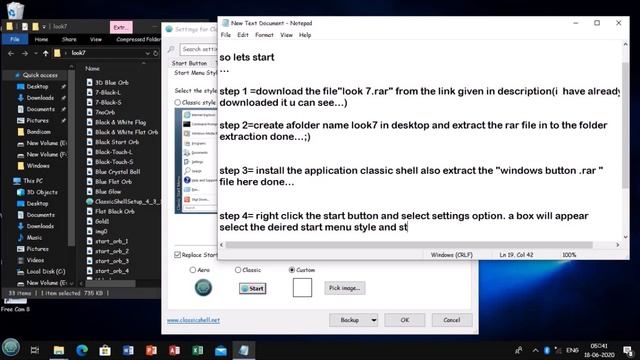This screenshot has width=640, height=360.
Task: Select Aero start button style radio
Action: point(193,270)
